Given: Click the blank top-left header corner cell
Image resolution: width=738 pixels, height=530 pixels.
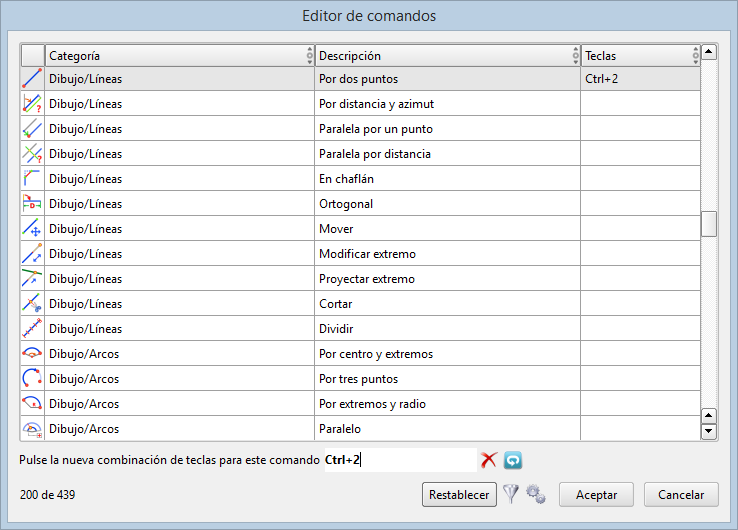Looking at the screenshot, I should click(33, 56).
